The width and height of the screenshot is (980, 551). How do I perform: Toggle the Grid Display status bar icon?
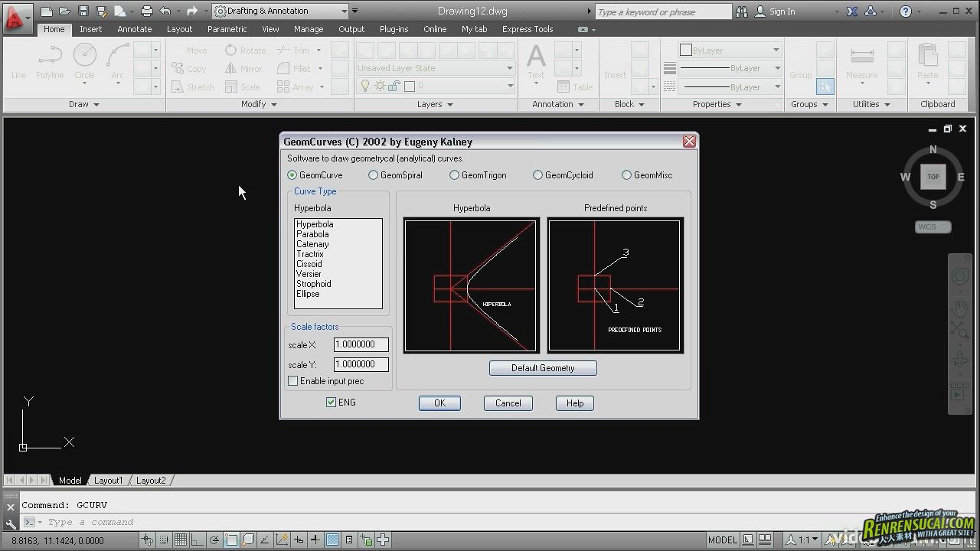tap(180, 540)
